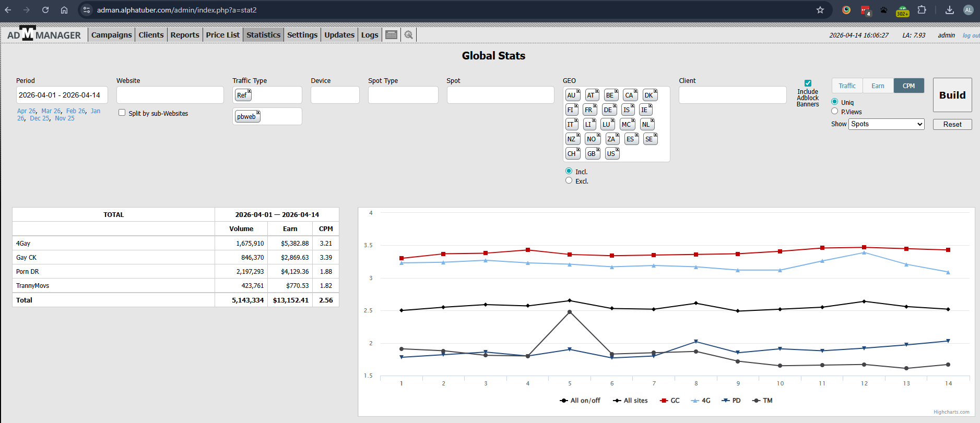Bookmark this page with the star icon

point(820,10)
